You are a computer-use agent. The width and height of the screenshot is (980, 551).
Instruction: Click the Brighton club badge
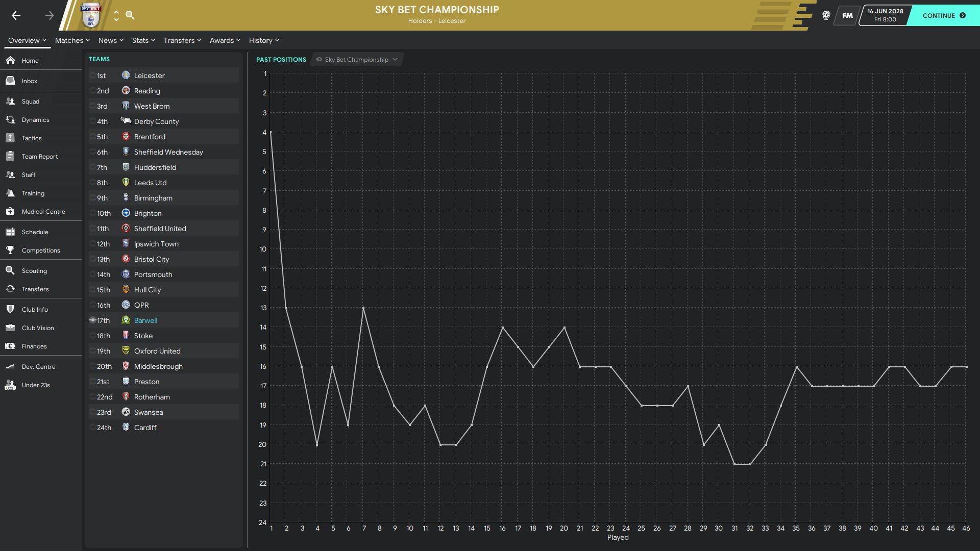[126, 213]
